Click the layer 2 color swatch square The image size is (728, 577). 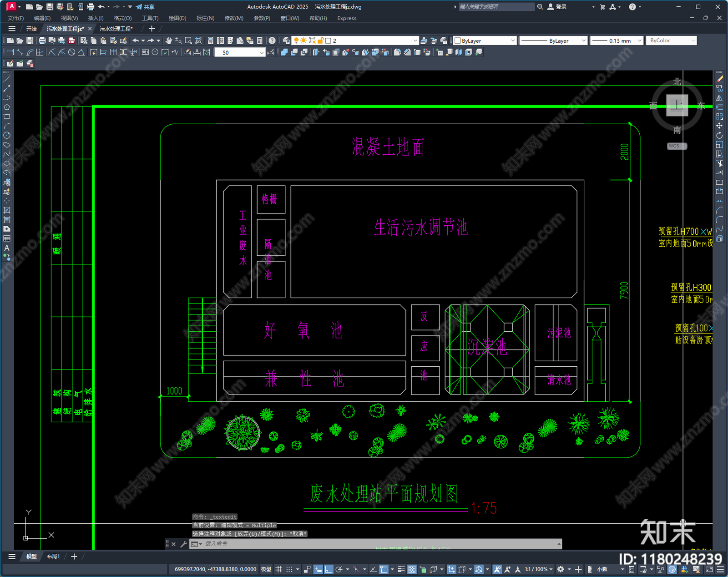point(328,40)
